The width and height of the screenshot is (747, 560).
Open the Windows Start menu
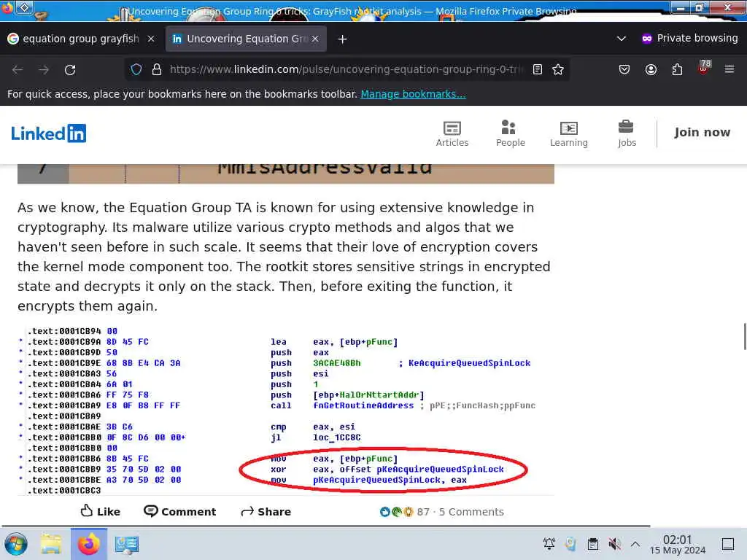pos(16,544)
